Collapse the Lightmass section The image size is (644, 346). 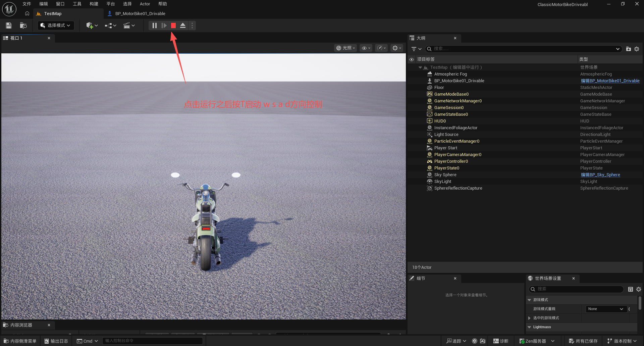(529, 327)
